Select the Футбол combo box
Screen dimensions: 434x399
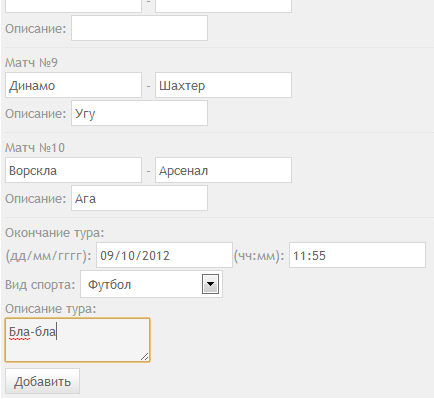151,284
